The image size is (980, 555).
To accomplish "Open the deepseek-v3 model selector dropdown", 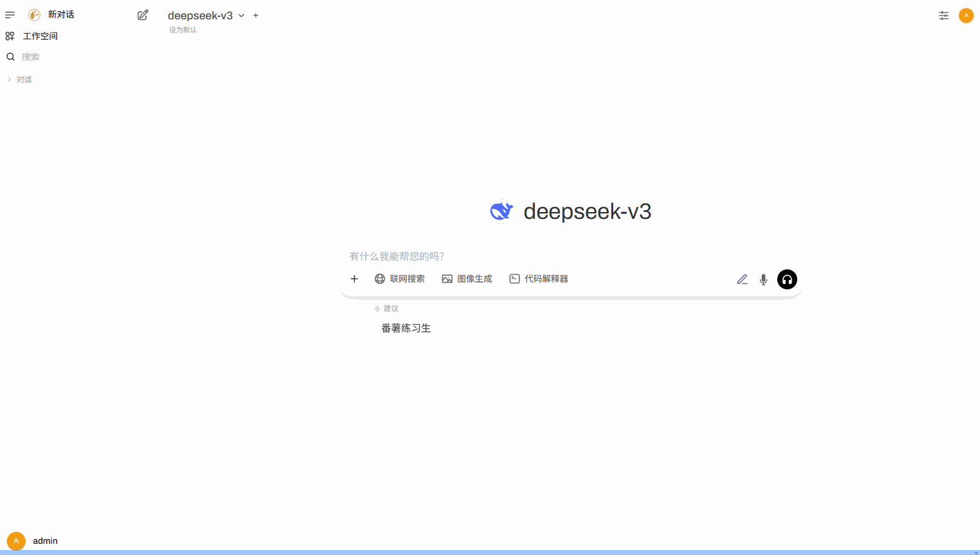I will (x=206, y=16).
